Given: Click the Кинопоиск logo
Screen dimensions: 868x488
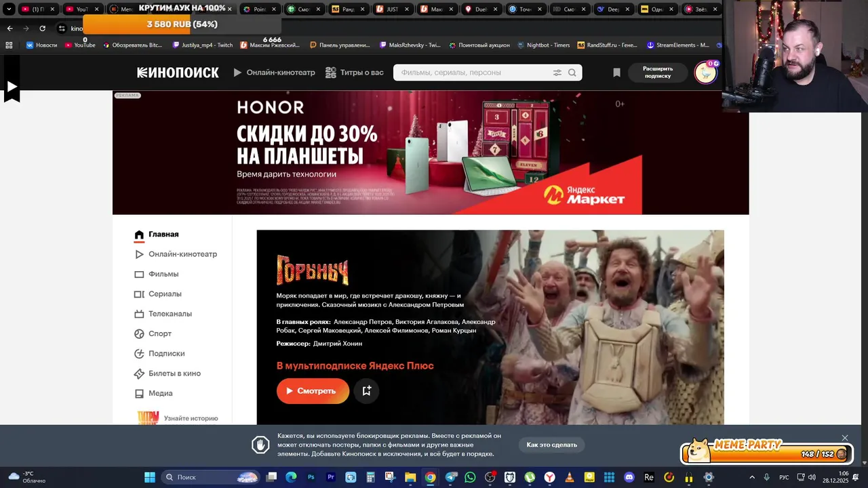Looking at the screenshot, I should pyautogui.click(x=178, y=73).
